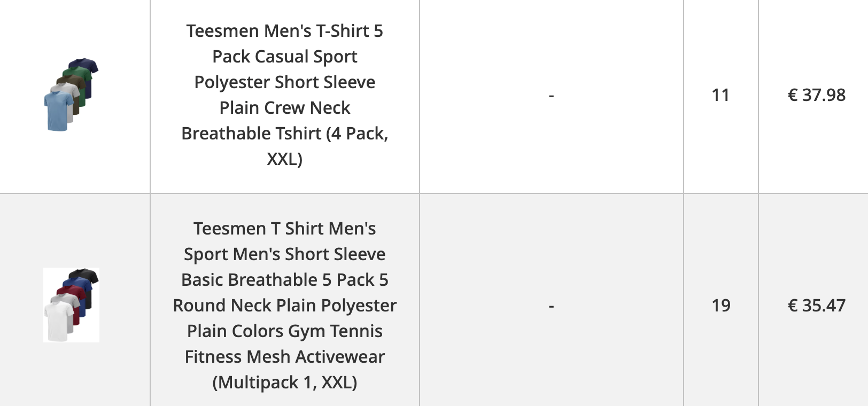
Task: Click the Teesmen Multipack 1 T-shirt thumbnail
Action: click(71, 305)
